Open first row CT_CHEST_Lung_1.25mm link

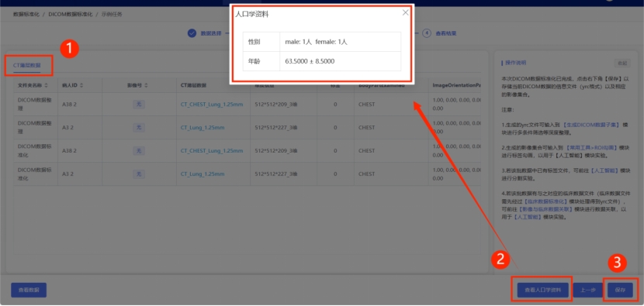[x=212, y=105]
